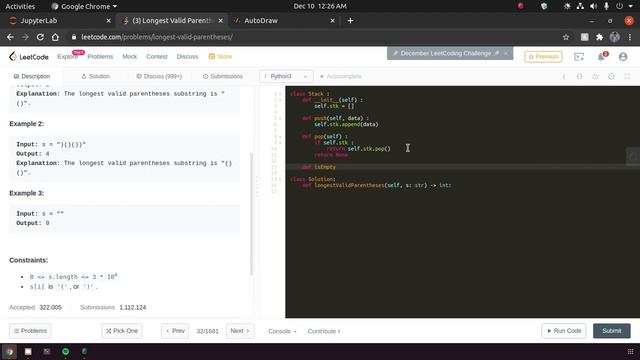
Task: Close the December LeetCoding Challenge banner
Action: click(506, 53)
